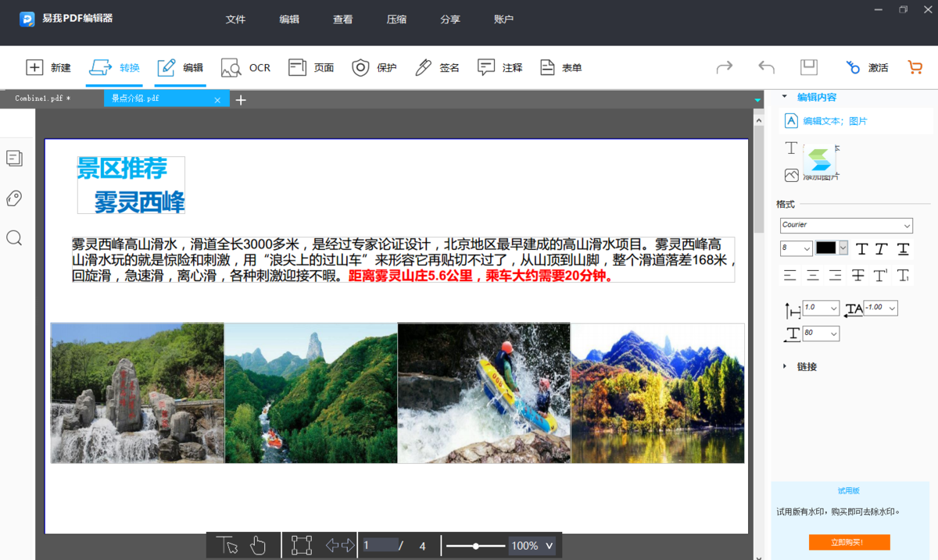Click the 立即购买 (Buy Now) button

(850, 542)
